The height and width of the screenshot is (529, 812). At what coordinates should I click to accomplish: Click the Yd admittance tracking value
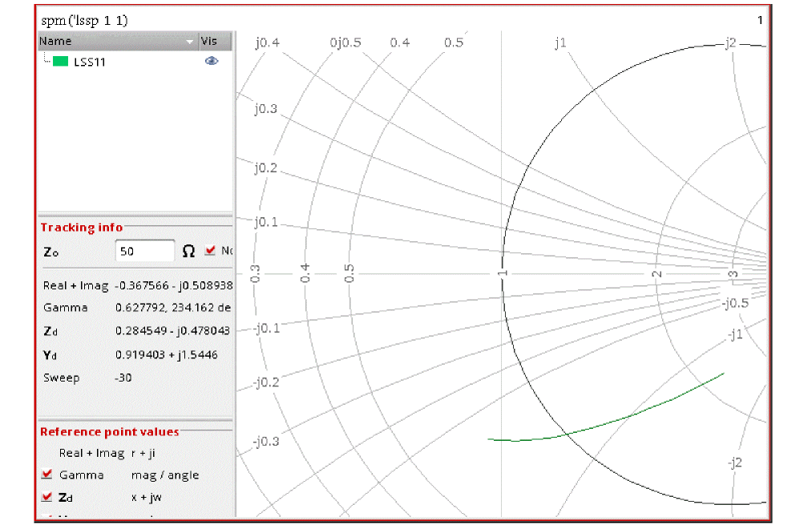click(x=167, y=353)
